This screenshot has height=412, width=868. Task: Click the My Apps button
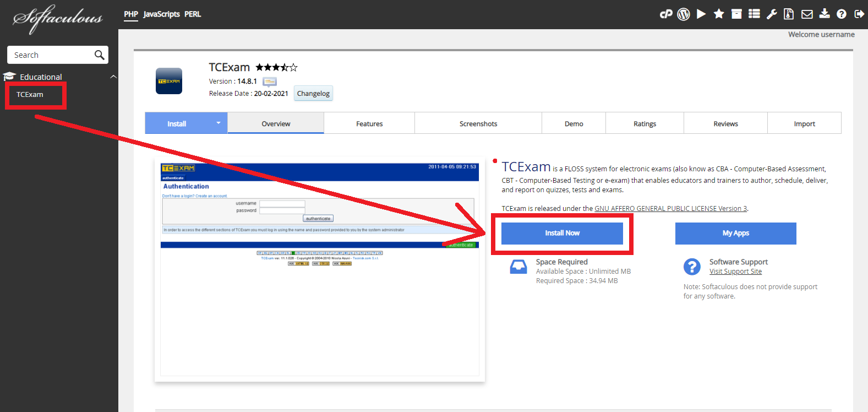pyautogui.click(x=736, y=233)
